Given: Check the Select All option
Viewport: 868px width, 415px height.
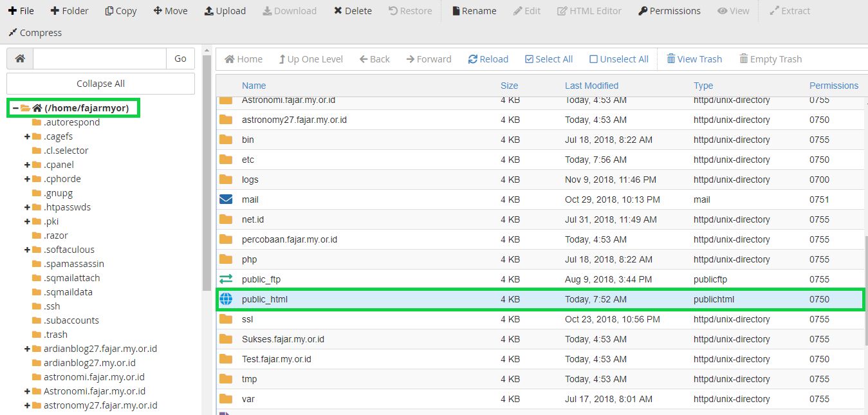Looking at the screenshot, I should 549,59.
